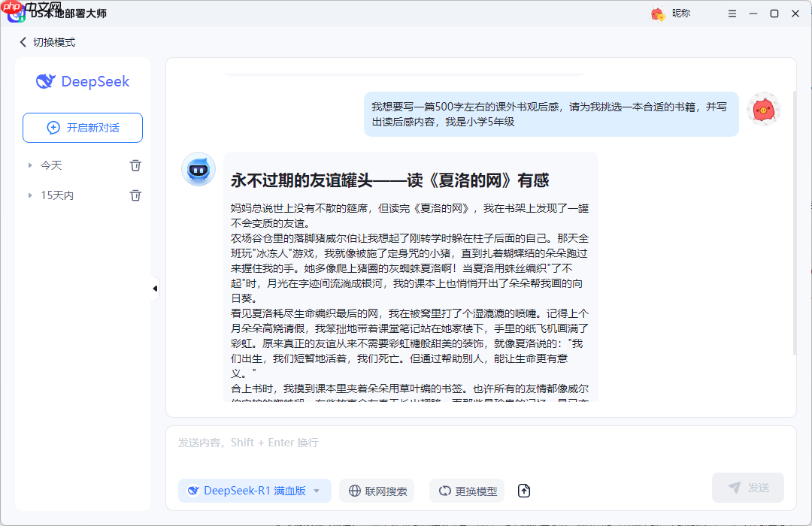Click the 15天内 group label

(57, 195)
